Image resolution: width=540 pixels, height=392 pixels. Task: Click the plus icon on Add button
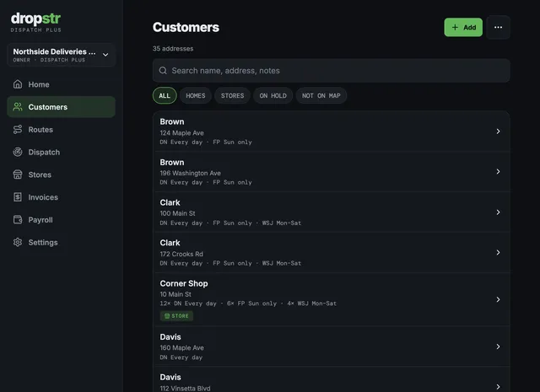455,27
